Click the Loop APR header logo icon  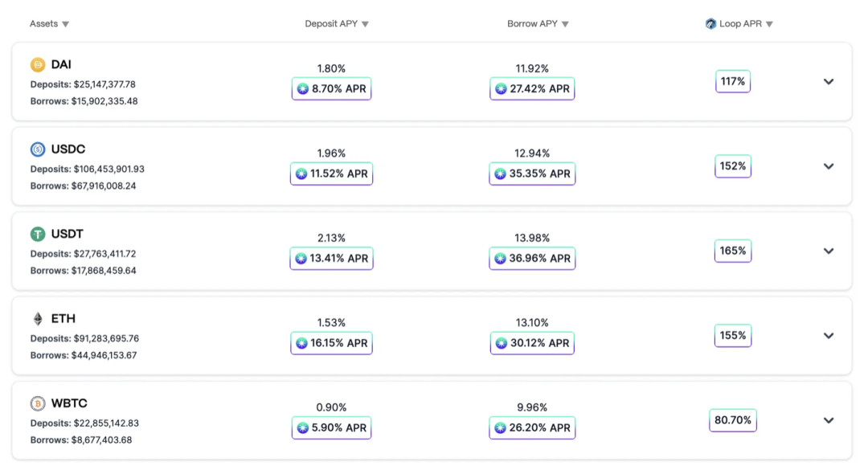[710, 24]
